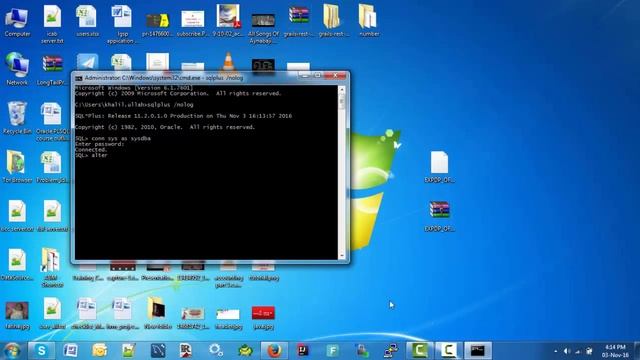Open the two-computers network taskbar icon
This screenshot has height=360, width=640.
click(x=391, y=351)
